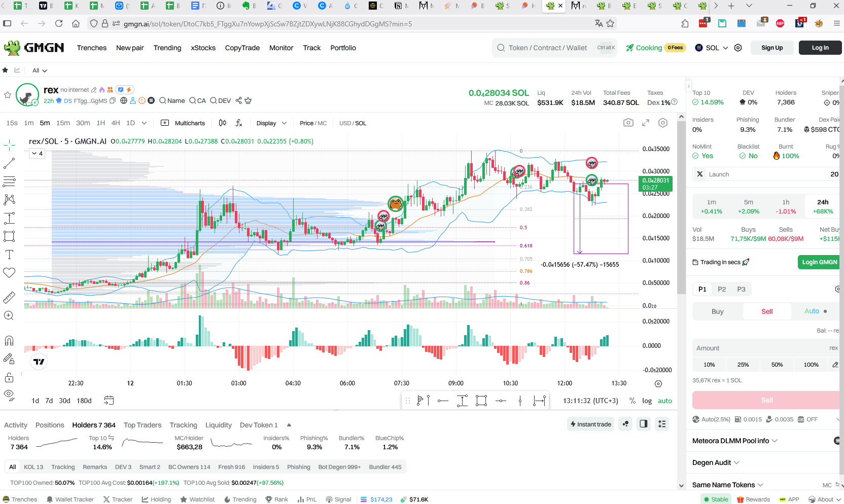Screen dimensions: 844x504
Task: Open chart settings hexagon icon
Action: point(663,123)
